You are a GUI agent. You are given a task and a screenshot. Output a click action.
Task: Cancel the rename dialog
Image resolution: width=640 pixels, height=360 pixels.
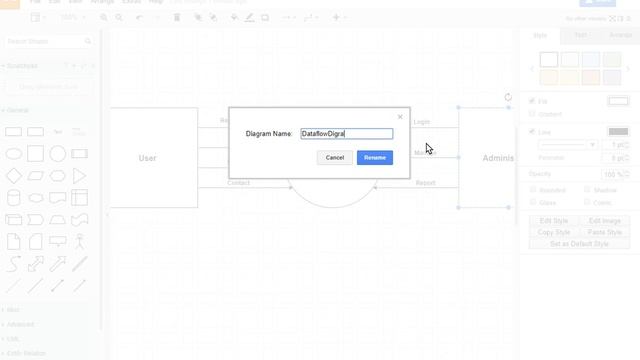pyautogui.click(x=335, y=158)
